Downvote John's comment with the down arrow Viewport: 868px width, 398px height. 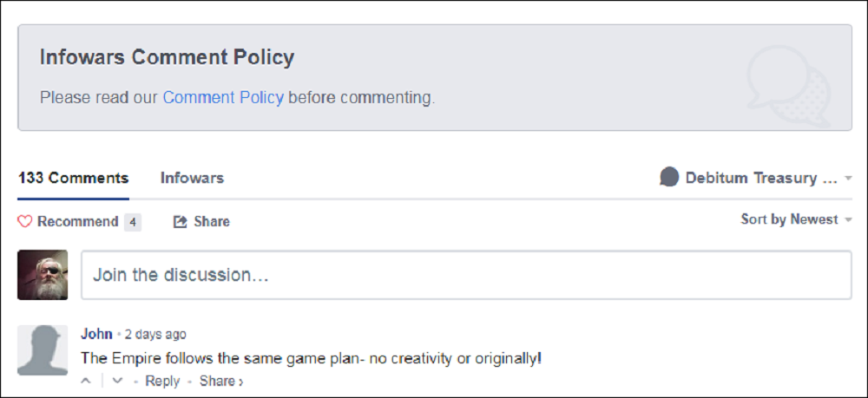(x=118, y=381)
